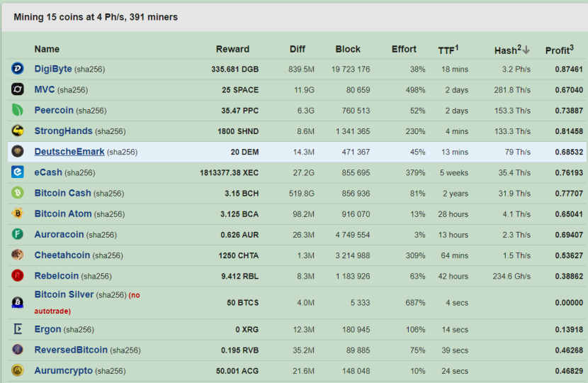Open the Bitcoin Atom link

63,213
